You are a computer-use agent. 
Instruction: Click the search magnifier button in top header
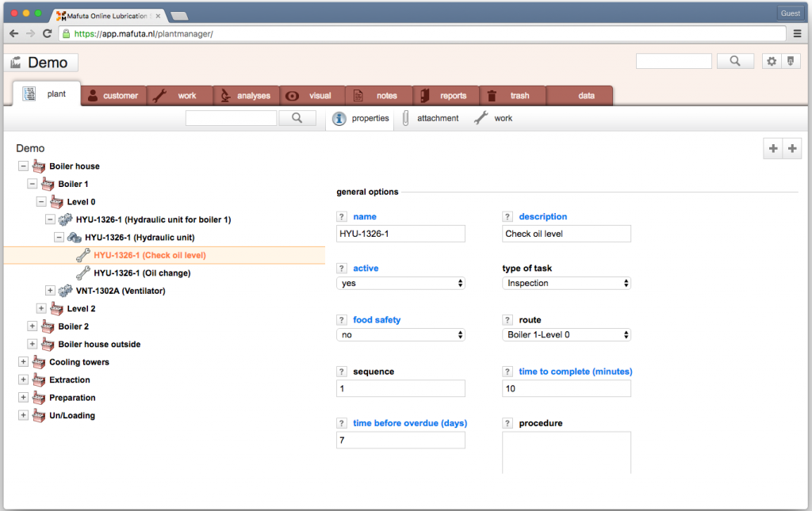[735, 61]
